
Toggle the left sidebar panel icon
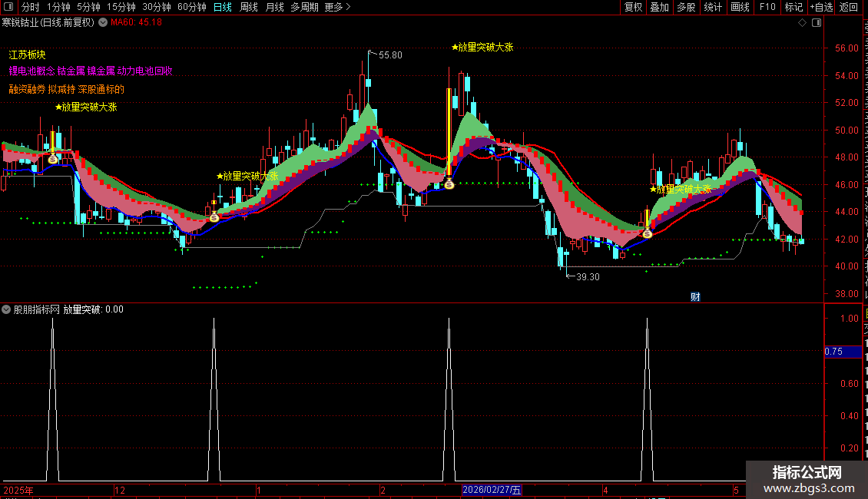[x=8, y=7]
